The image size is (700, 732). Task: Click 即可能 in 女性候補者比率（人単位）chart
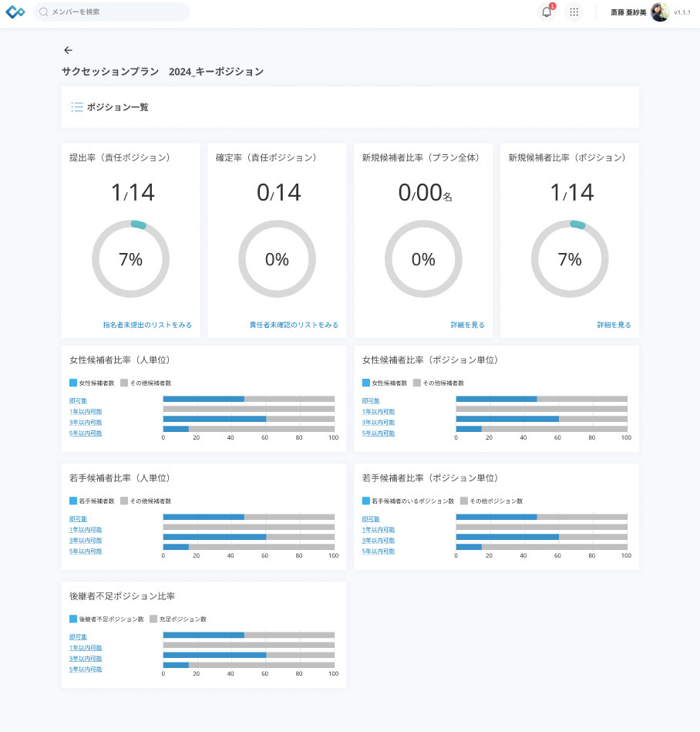point(78,400)
